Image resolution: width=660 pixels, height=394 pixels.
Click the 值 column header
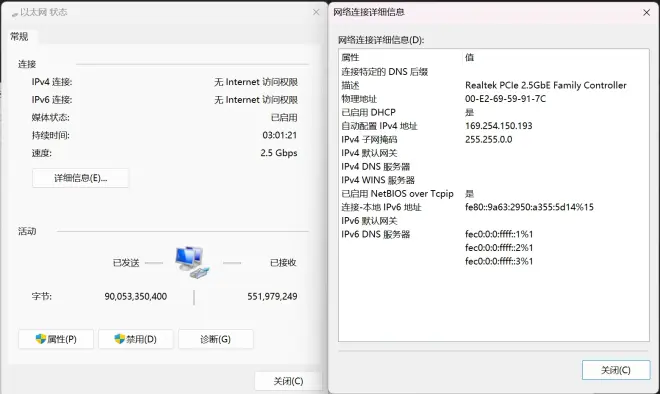[469, 57]
